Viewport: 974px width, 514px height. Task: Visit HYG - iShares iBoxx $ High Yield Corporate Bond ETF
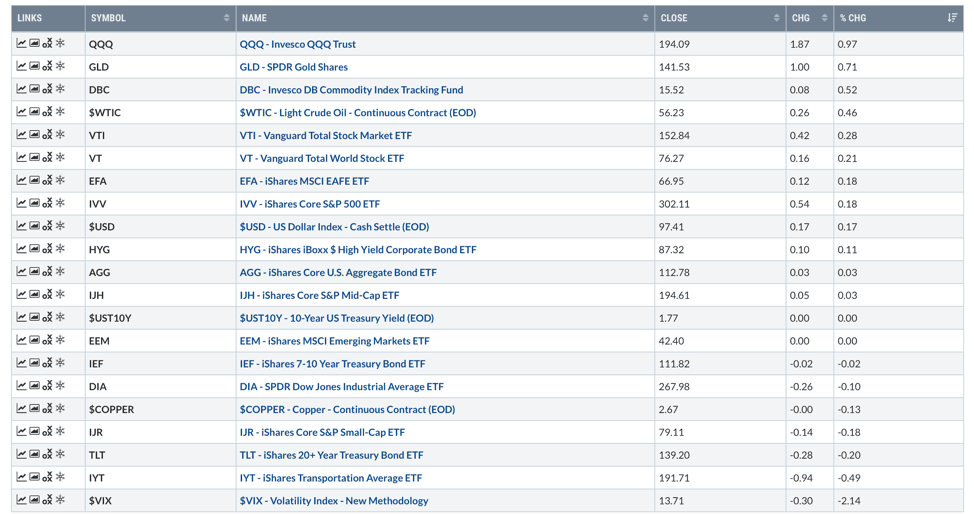358,250
